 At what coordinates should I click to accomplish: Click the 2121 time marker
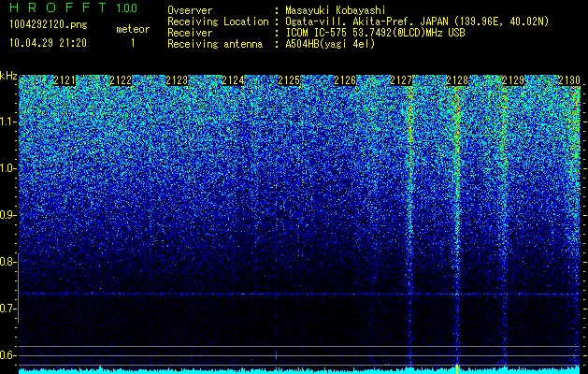point(65,80)
